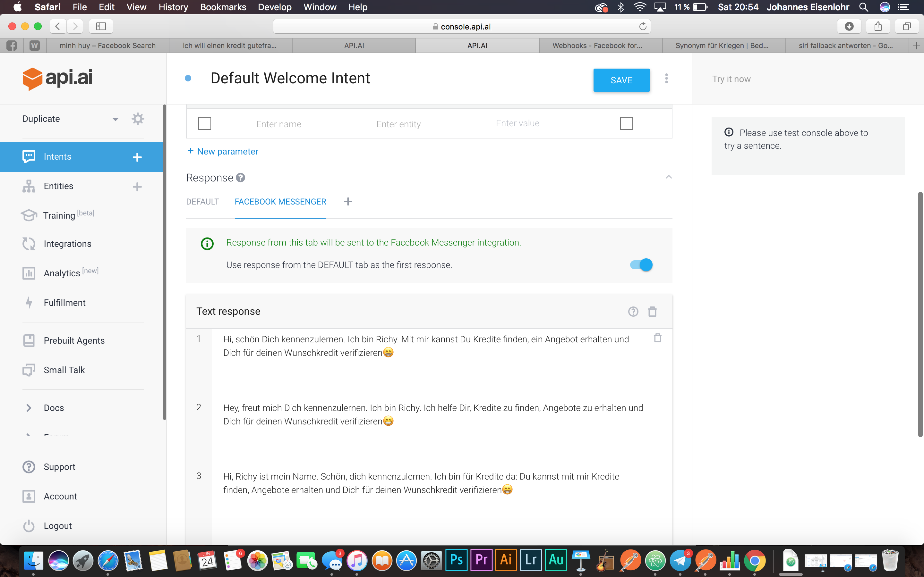
Task: Click the Enter name parameter field
Action: click(279, 124)
